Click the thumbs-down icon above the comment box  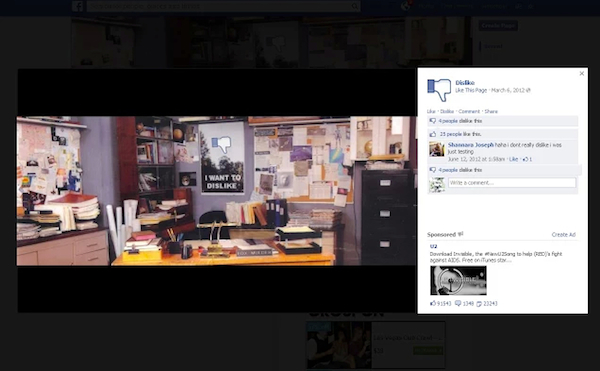433,170
